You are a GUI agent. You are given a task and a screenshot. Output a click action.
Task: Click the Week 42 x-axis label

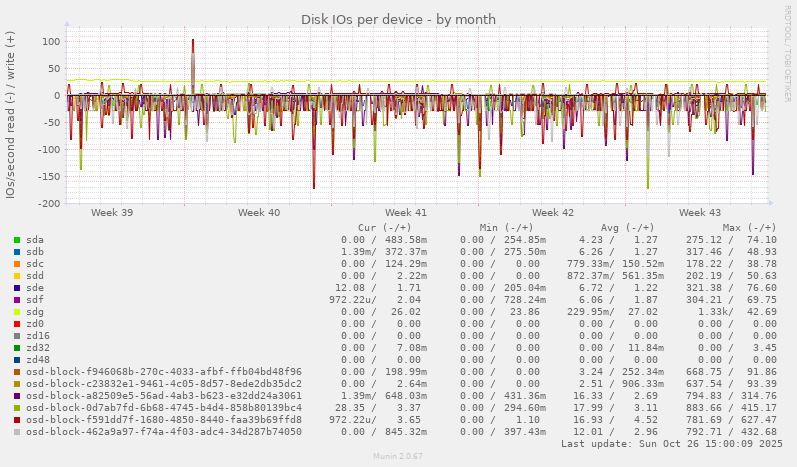click(x=553, y=213)
